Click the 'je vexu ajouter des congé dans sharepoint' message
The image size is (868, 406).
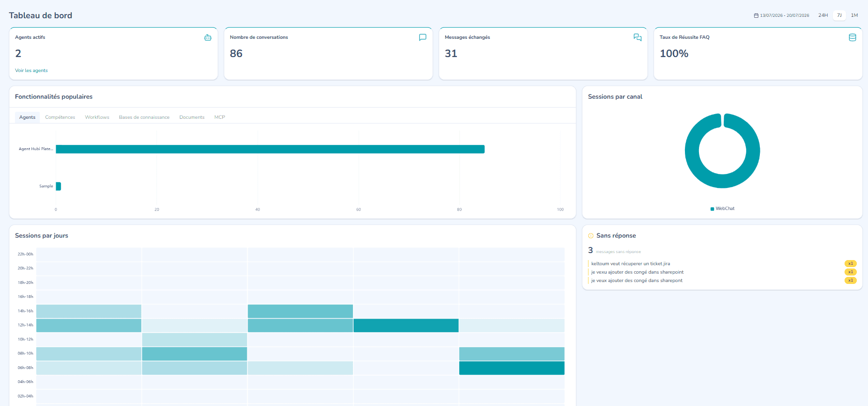click(637, 272)
